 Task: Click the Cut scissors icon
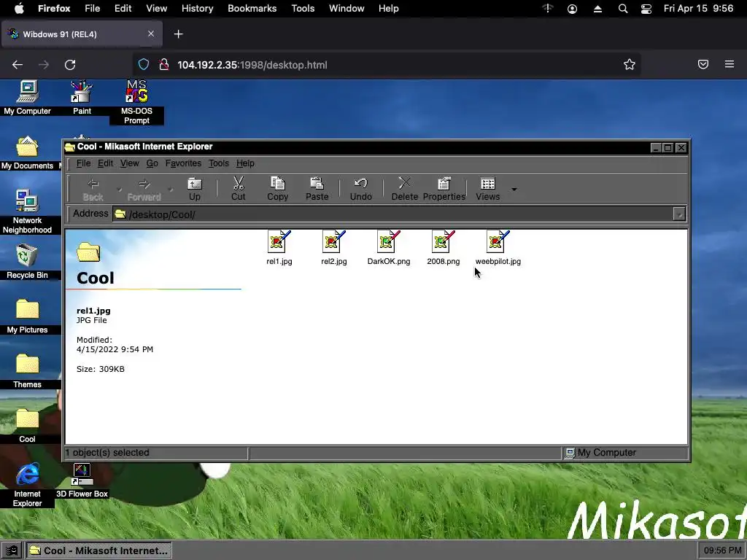[239, 189]
